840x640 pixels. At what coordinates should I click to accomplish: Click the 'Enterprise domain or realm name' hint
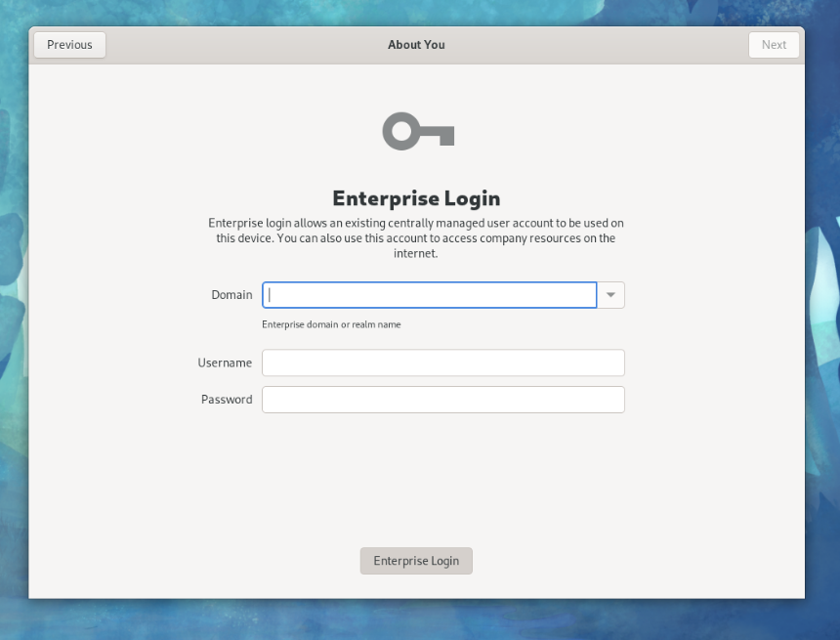point(331,324)
